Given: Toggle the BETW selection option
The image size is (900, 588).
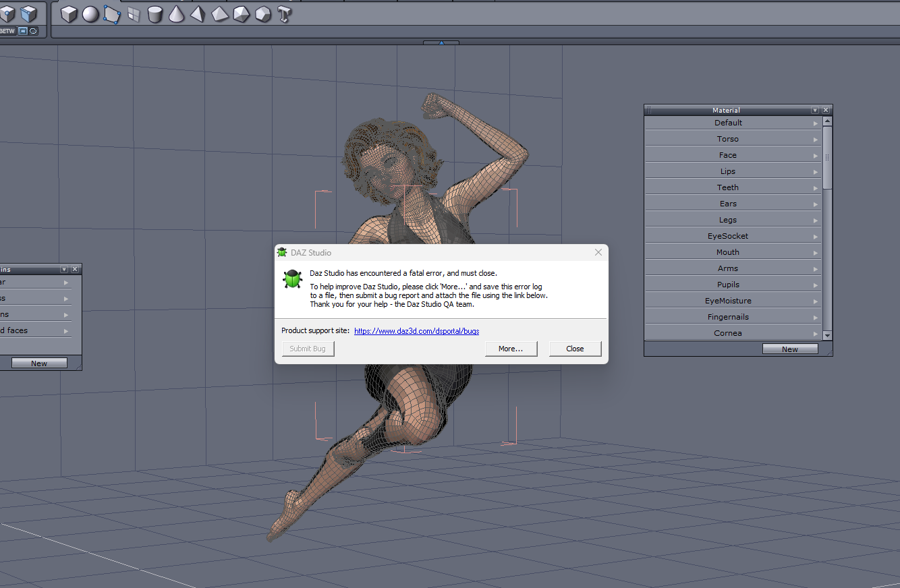Looking at the screenshot, I should [7, 31].
